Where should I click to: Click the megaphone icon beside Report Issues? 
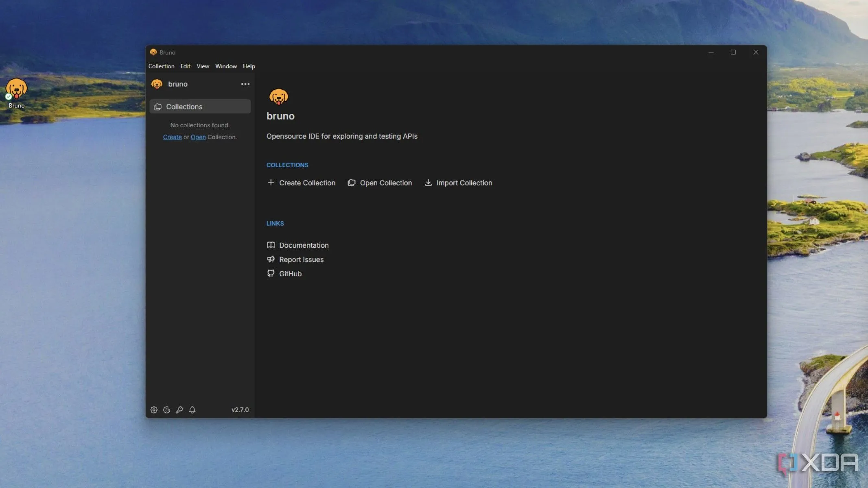(271, 259)
